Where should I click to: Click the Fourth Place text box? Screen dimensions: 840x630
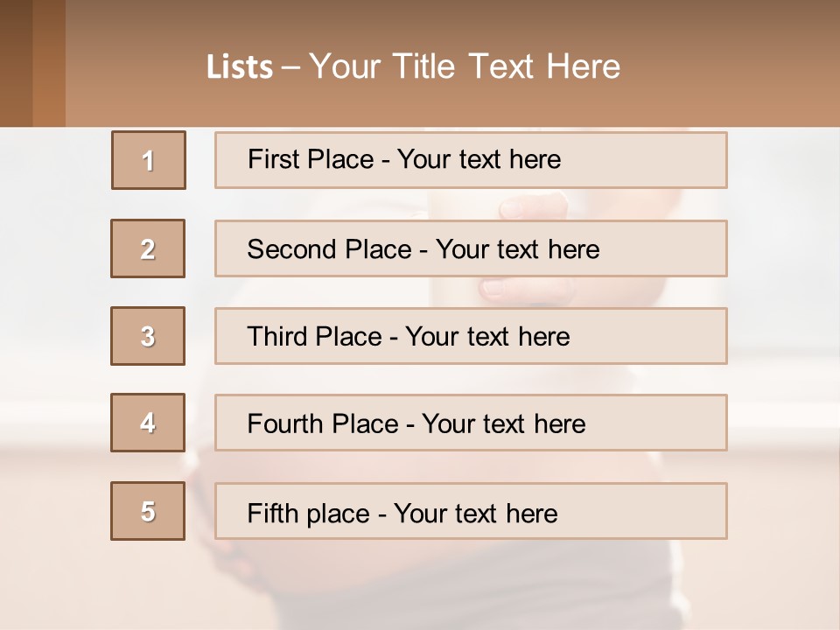[x=471, y=423]
